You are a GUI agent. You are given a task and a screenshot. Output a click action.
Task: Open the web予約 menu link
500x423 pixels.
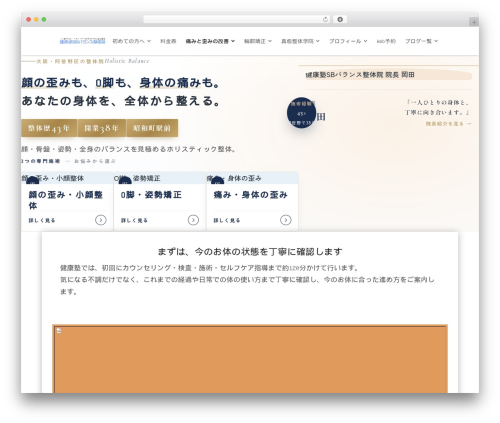click(386, 41)
